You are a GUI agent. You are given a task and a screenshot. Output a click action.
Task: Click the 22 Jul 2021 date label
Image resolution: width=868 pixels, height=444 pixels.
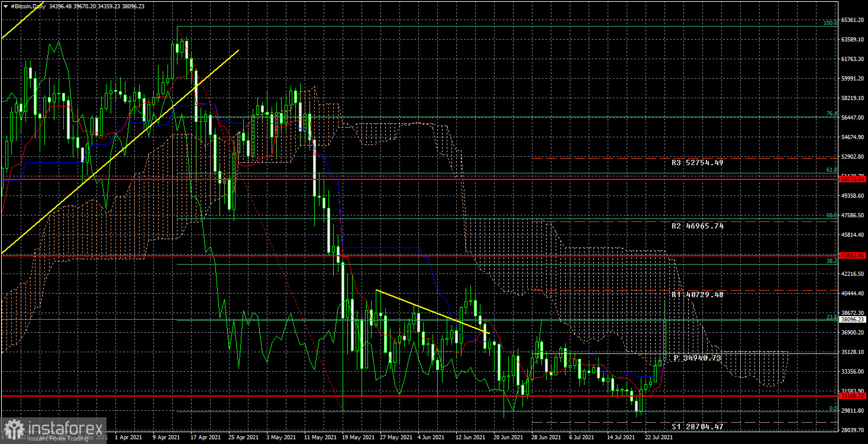[x=659, y=437]
